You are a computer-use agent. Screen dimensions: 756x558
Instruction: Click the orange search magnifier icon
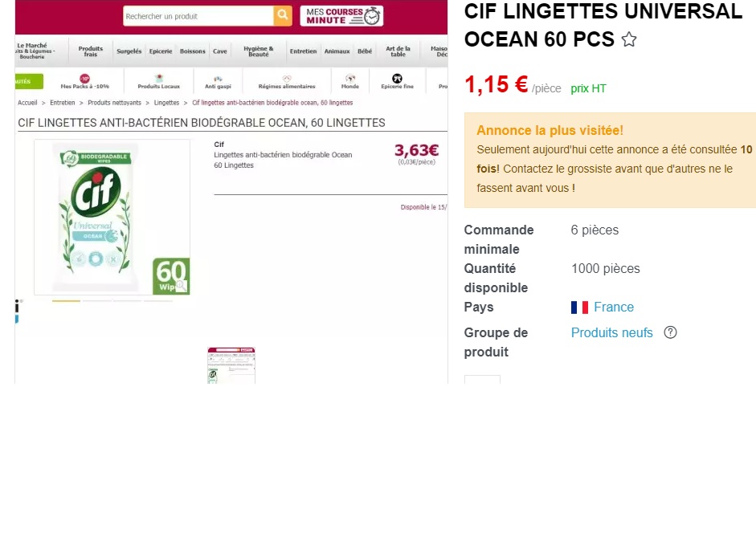(x=283, y=16)
